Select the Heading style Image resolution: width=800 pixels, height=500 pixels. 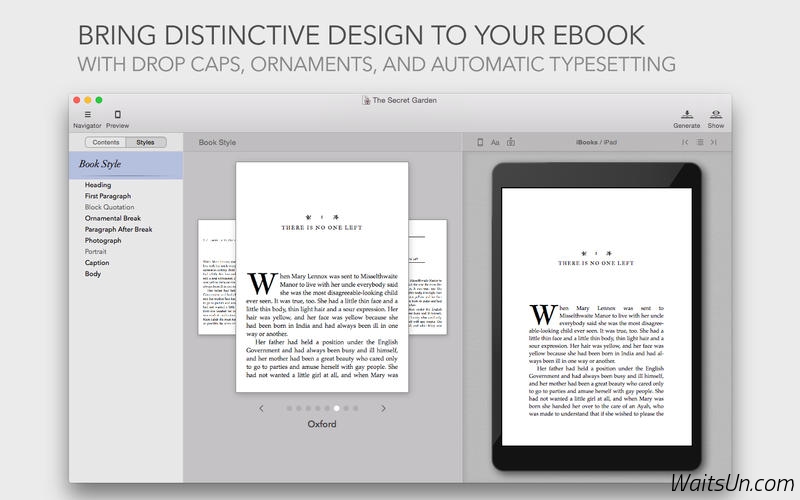98,185
